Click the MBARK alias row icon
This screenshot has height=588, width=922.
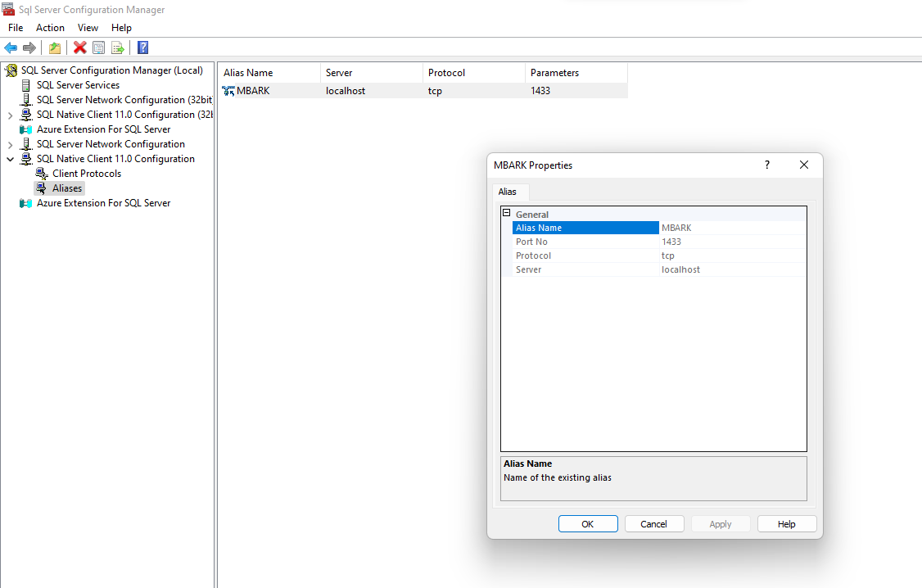(x=228, y=91)
